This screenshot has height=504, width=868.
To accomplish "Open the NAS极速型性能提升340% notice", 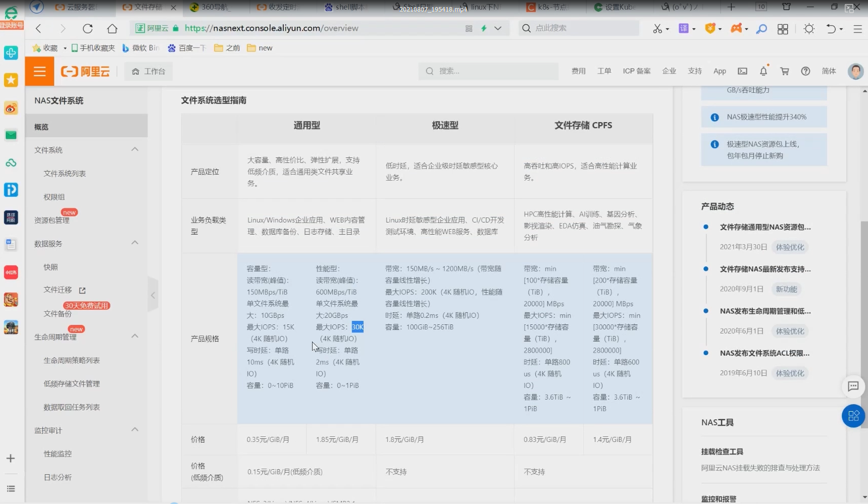I will tap(763, 117).
